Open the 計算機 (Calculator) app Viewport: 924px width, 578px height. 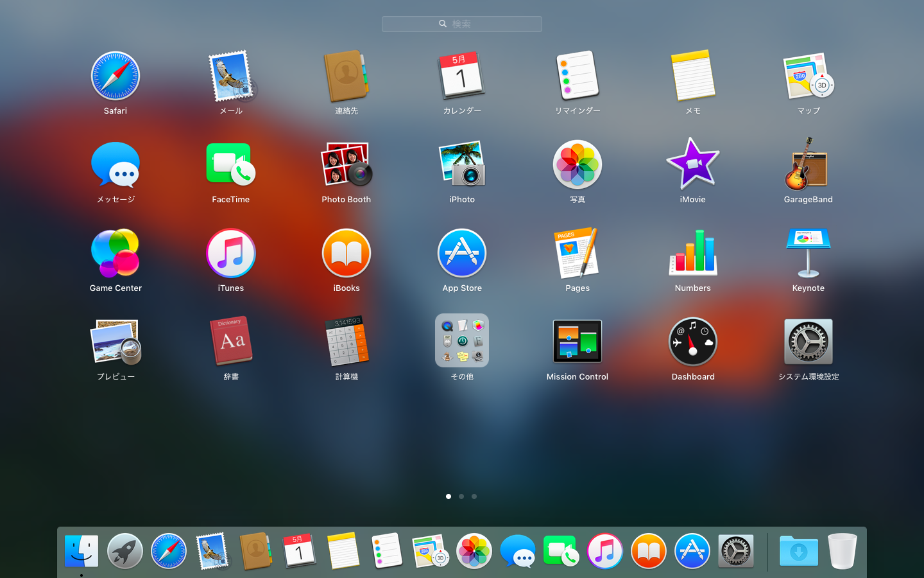[346, 341]
